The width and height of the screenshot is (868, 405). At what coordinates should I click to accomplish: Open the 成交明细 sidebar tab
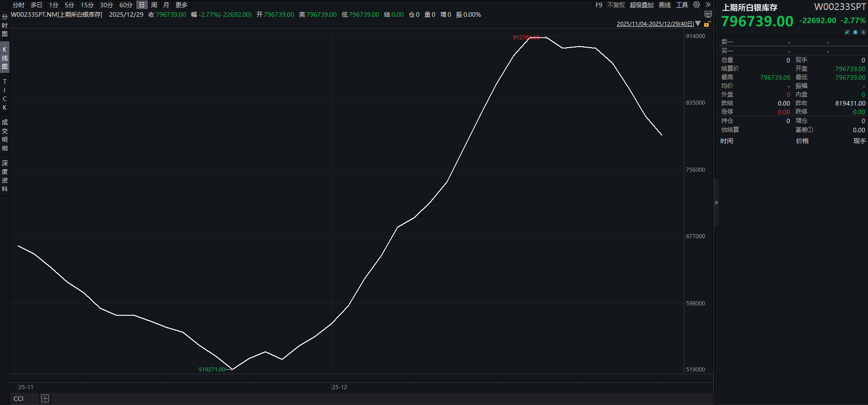pos(5,135)
